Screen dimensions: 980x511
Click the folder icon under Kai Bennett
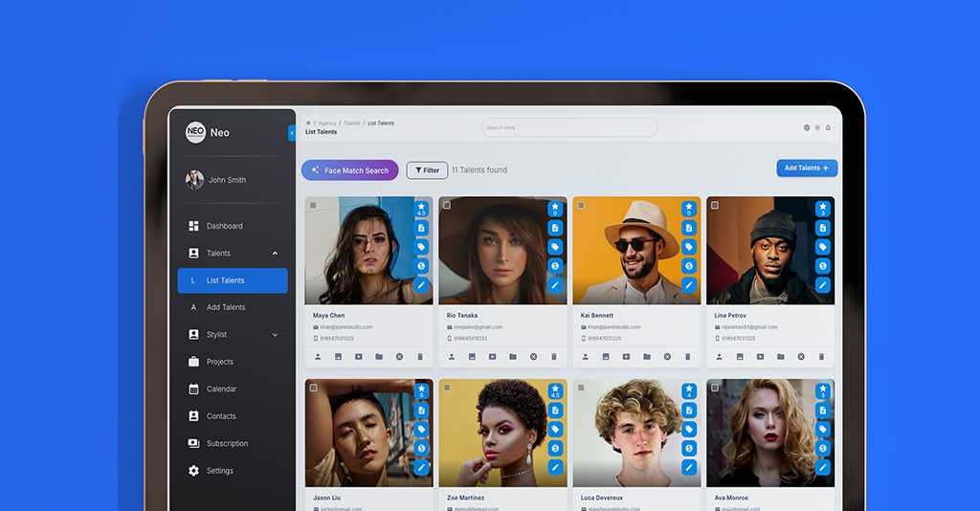click(647, 357)
